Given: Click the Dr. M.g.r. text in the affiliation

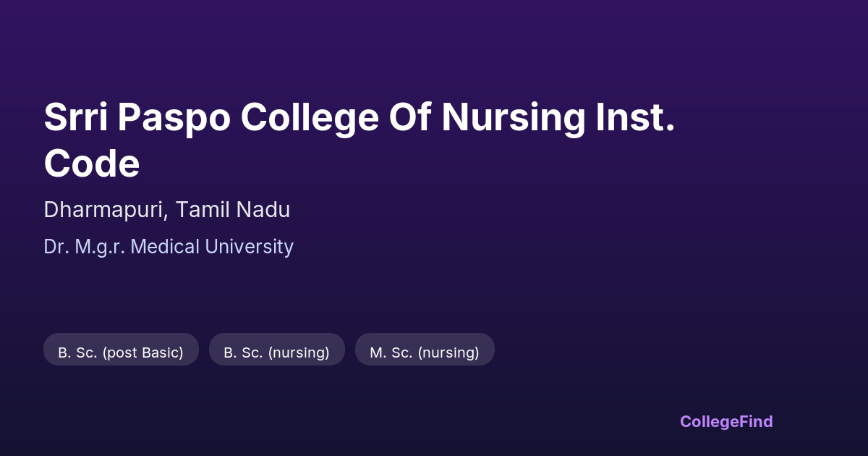Looking at the screenshot, I should [x=83, y=247].
